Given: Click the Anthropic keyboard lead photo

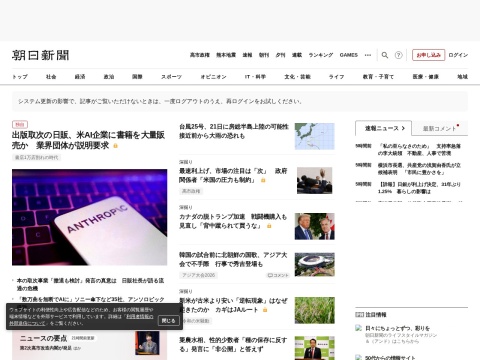Looking at the screenshot, I should point(90,217).
